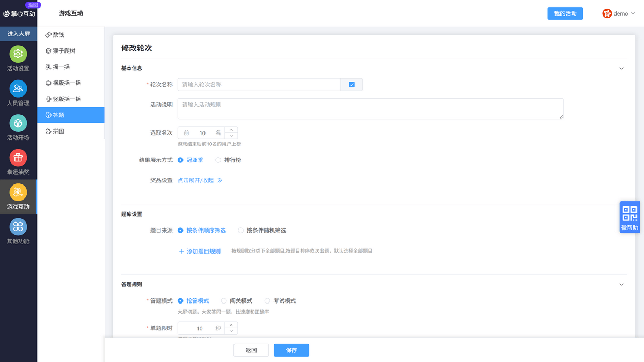Open 横版摇一摇 menu item

coord(71,83)
